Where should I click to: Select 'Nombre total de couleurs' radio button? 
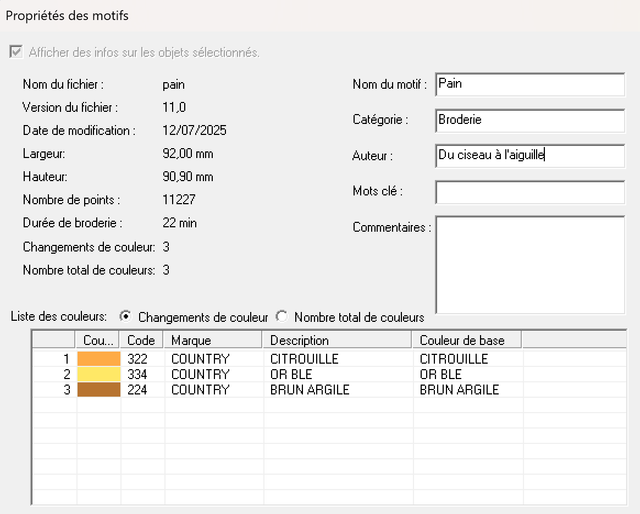click(282, 317)
